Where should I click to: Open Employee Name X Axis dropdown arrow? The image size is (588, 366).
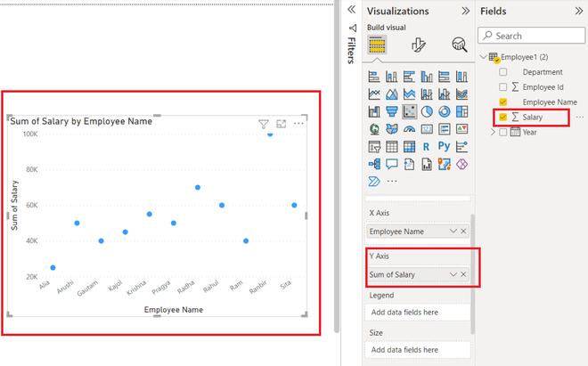click(453, 231)
